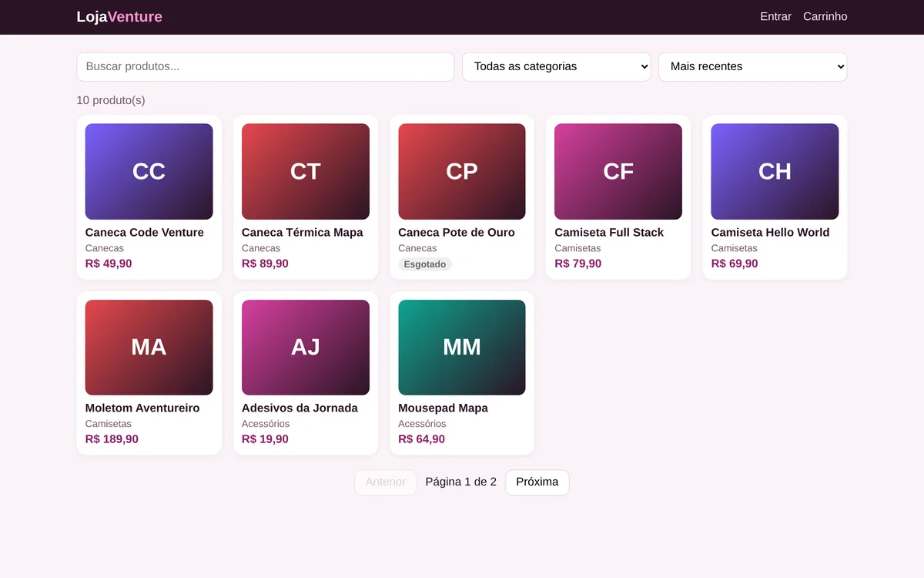The height and width of the screenshot is (578, 924).
Task: Click the R$ 69,90 price
Action: pos(735,264)
